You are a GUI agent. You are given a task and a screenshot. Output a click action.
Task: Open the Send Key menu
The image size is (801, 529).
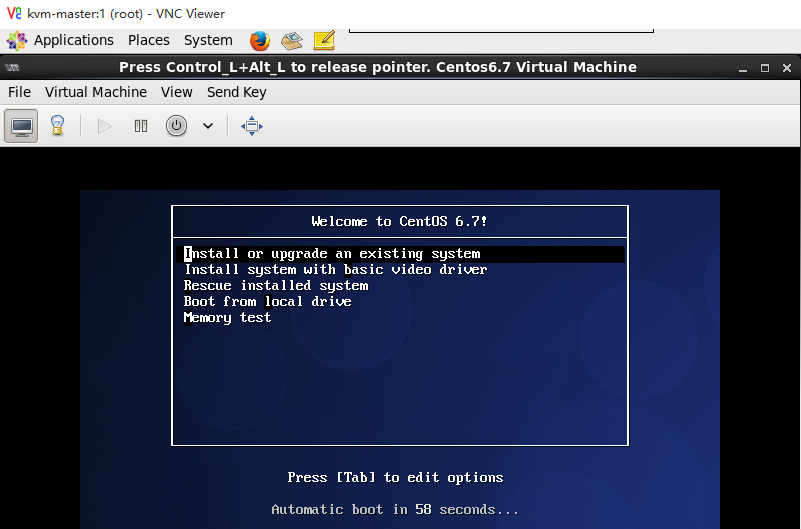pyautogui.click(x=237, y=92)
